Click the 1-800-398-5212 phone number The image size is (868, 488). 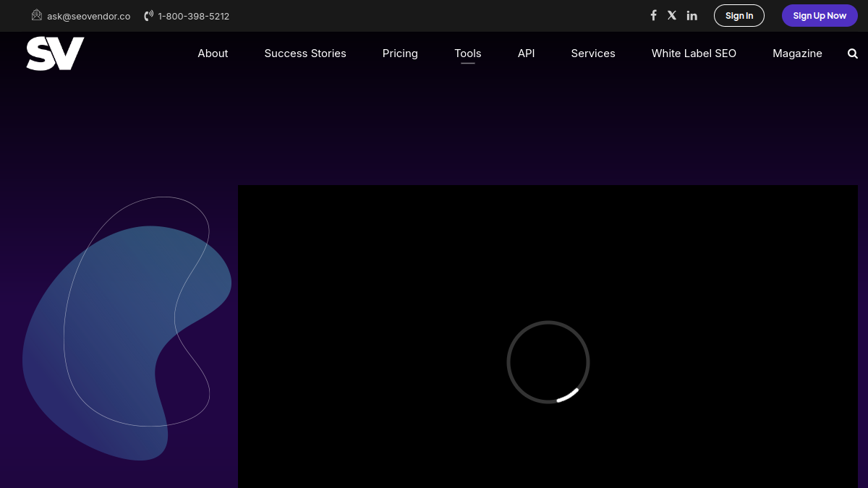pos(194,16)
